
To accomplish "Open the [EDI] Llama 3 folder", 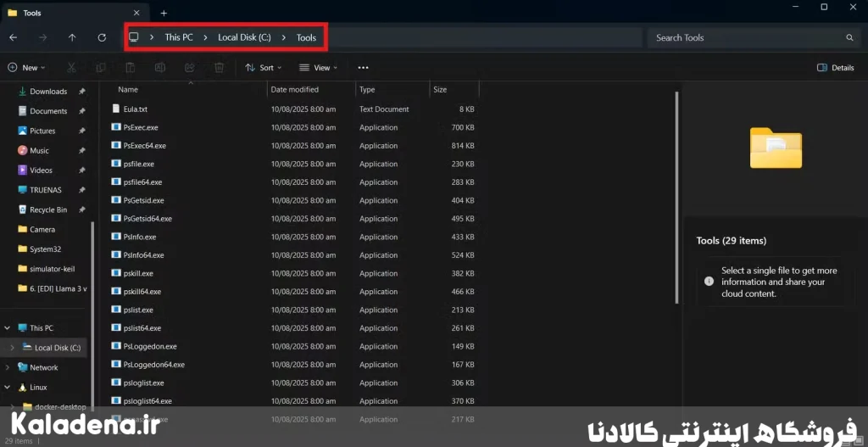I will (58, 288).
